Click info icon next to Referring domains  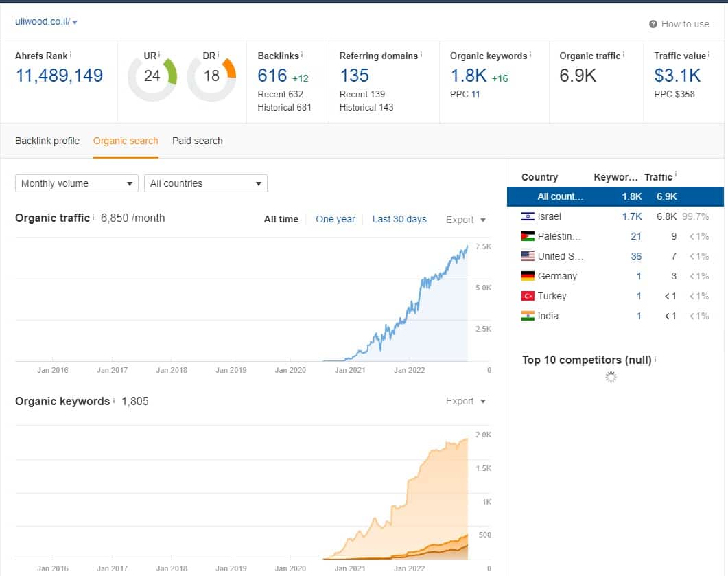pyautogui.click(x=421, y=55)
